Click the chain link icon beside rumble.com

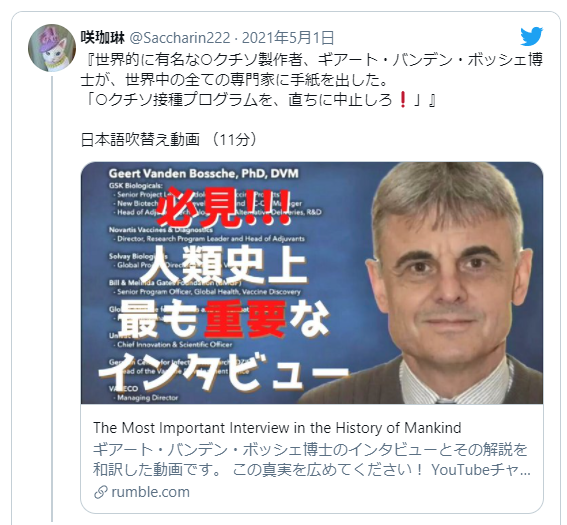(x=101, y=492)
